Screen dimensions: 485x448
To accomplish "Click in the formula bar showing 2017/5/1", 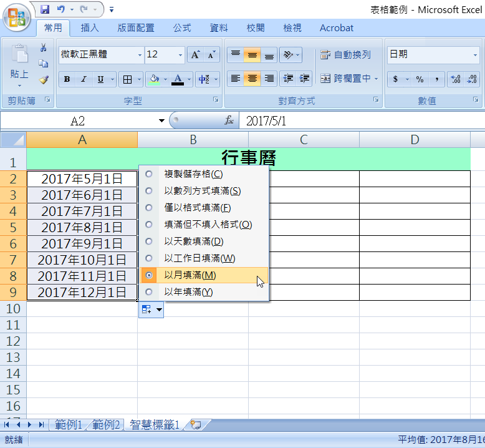I will coord(362,120).
